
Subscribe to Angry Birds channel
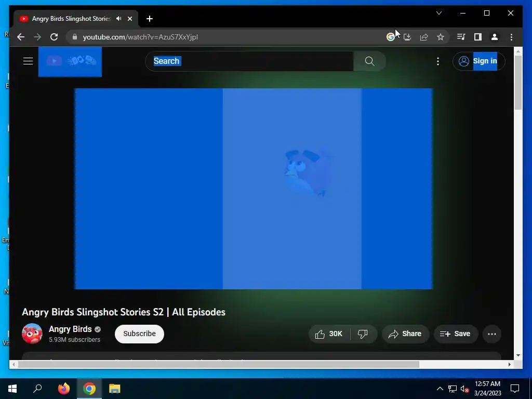pyautogui.click(x=139, y=334)
